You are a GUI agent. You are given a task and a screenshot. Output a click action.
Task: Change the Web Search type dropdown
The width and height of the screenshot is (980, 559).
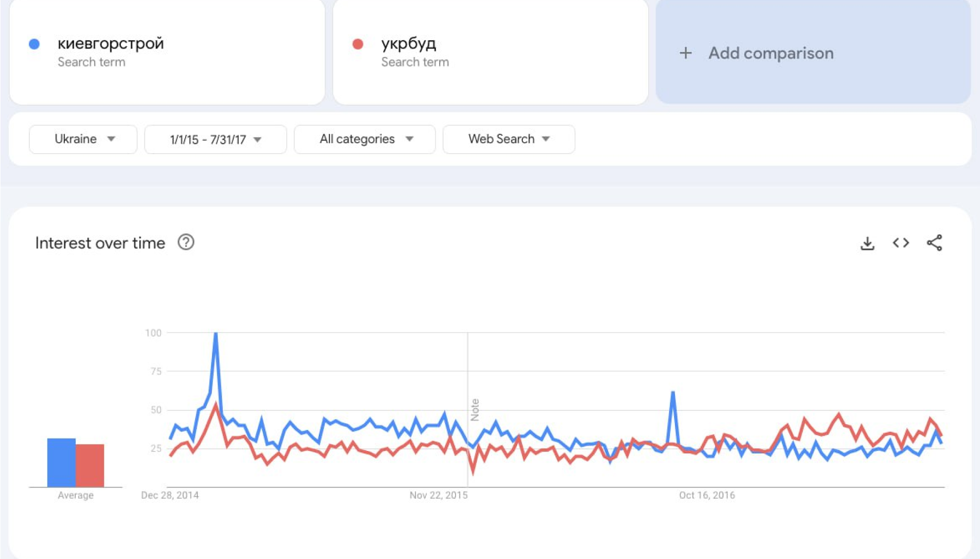coord(509,139)
